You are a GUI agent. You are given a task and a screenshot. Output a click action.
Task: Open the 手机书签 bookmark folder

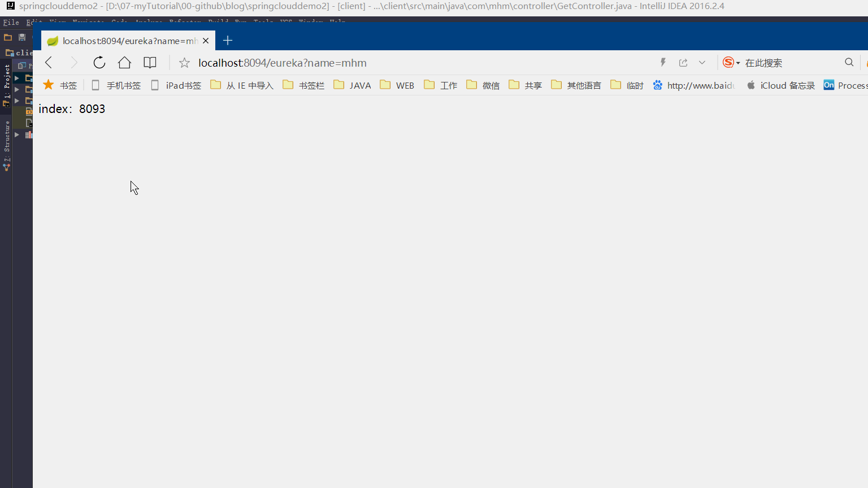[116, 85]
